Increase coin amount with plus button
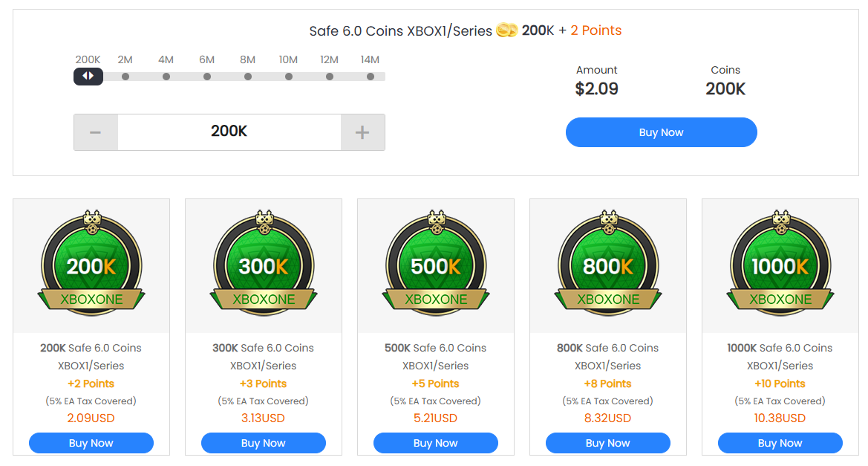This screenshot has height=466, width=868. (x=362, y=132)
